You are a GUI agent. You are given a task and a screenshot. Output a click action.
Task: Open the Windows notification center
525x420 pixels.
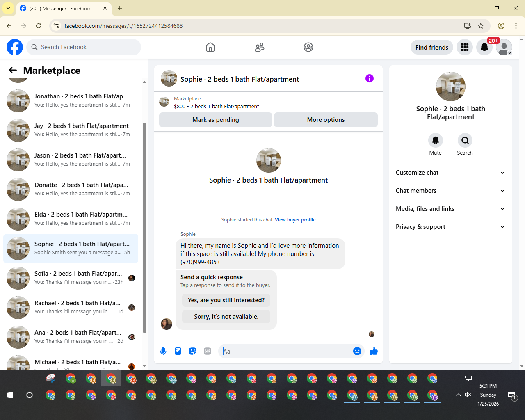pyautogui.click(x=512, y=395)
